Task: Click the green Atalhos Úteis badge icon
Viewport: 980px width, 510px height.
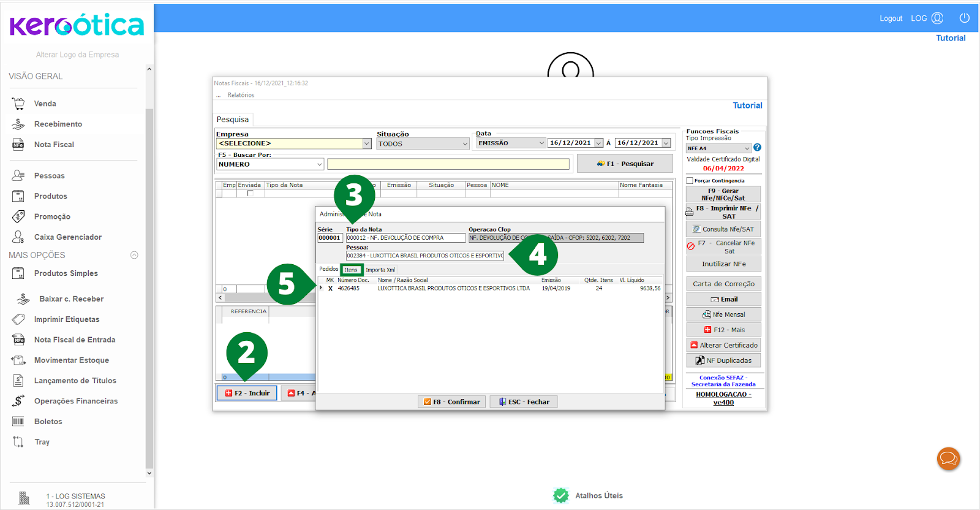Action: (x=560, y=495)
